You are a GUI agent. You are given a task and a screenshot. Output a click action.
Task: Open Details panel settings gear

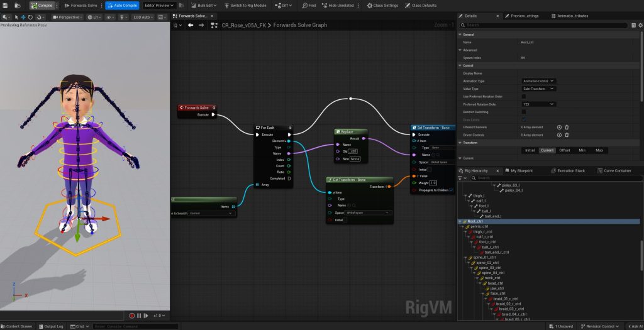point(640,25)
